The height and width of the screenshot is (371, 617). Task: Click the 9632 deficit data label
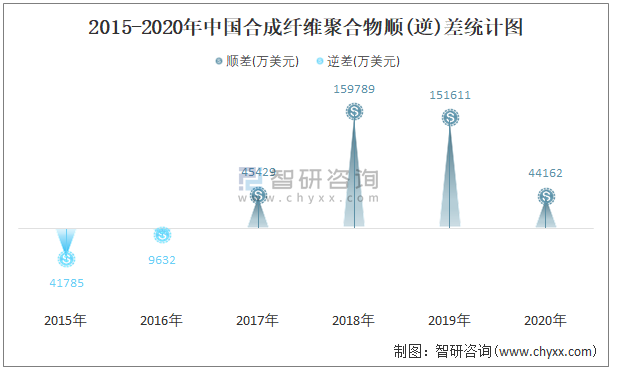[162, 260]
